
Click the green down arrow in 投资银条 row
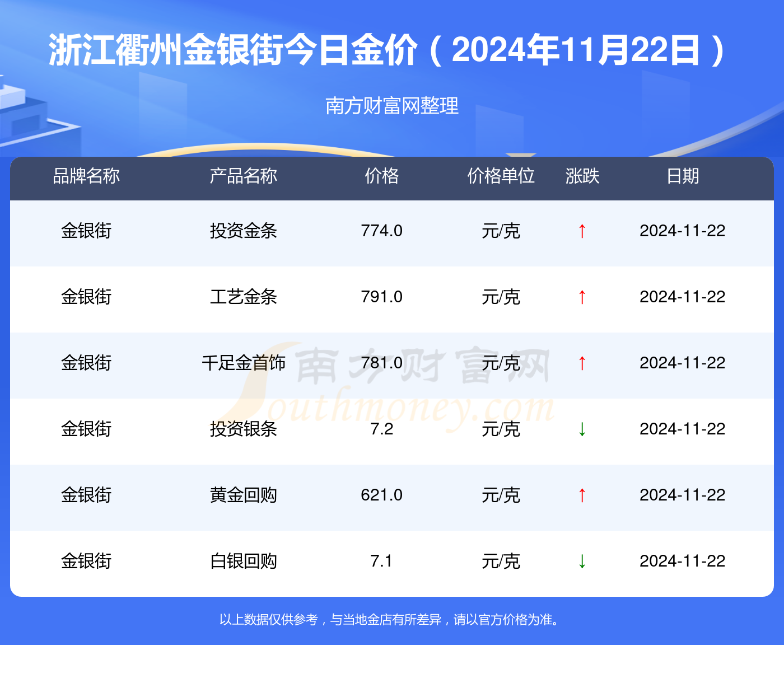(x=582, y=429)
